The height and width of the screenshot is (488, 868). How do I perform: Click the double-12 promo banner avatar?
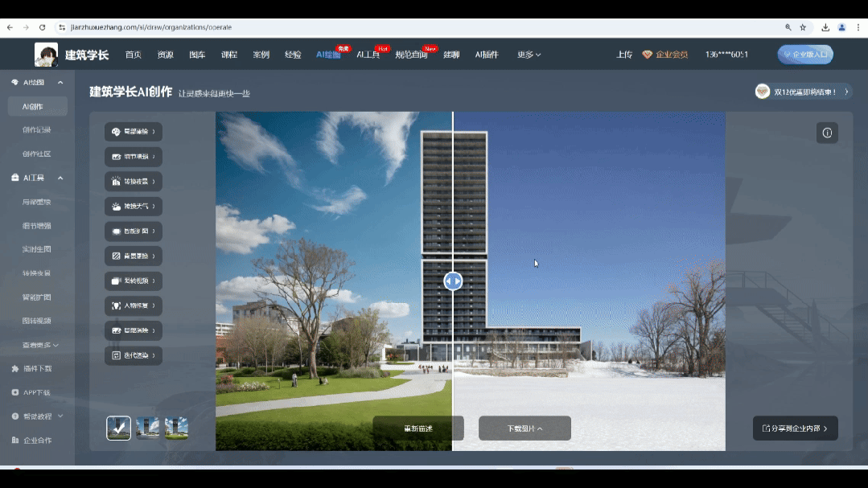coord(763,92)
